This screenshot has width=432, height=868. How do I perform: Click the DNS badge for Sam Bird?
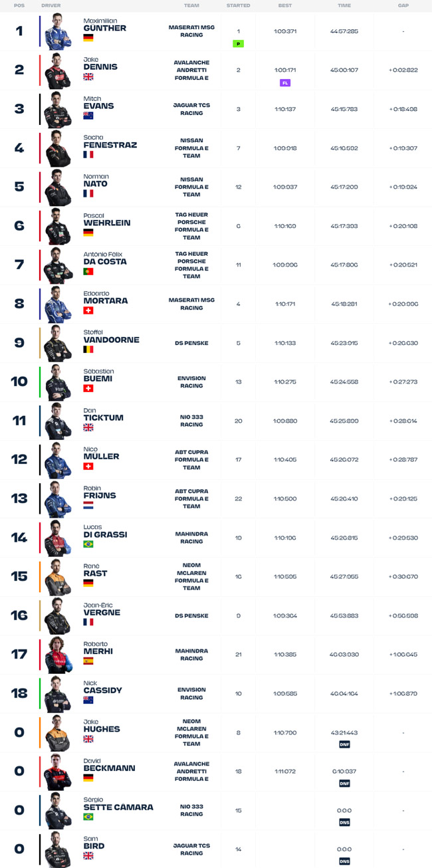[x=344, y=861]
